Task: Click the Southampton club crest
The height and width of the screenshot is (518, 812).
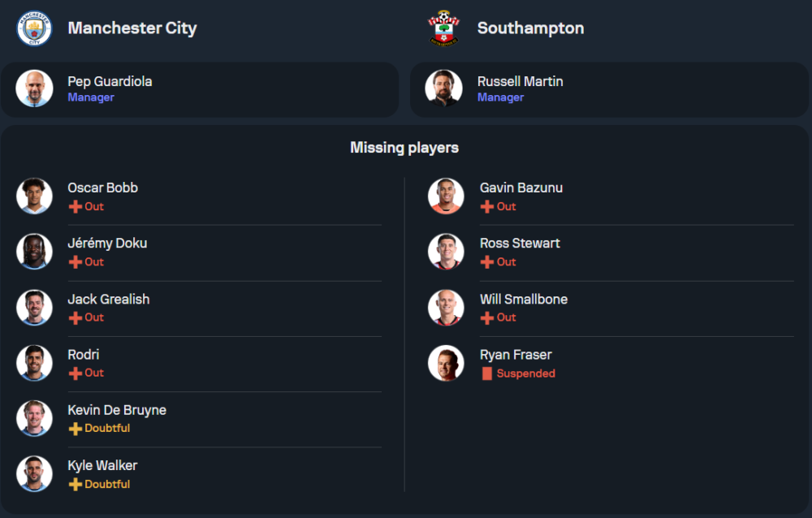Action: 443,28
